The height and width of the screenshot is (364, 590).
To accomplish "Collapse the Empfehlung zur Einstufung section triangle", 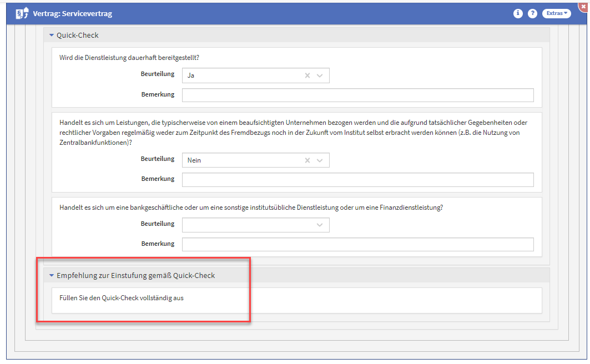I will 52,275.
